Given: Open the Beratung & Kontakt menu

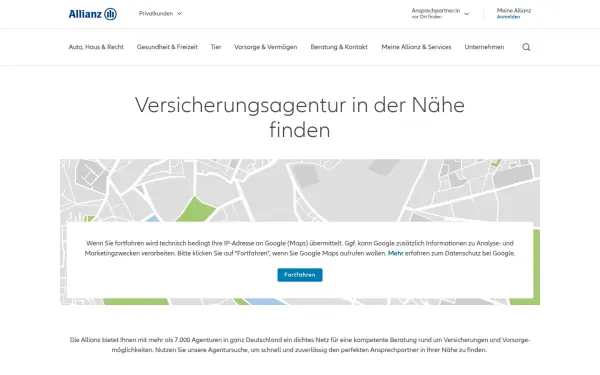Looking at the screenshot, I should tap(339, 47).
